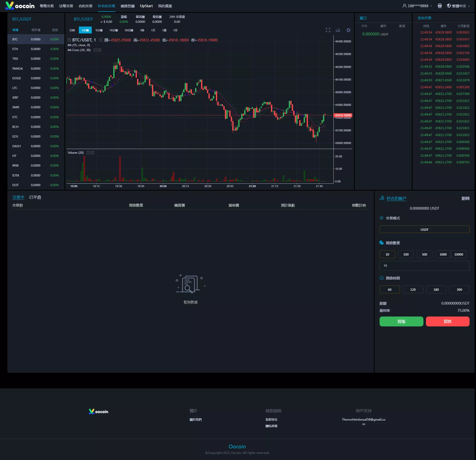Open the 合約交易 menu item
This screenshot has height=460, width=476.
(85, 6)
